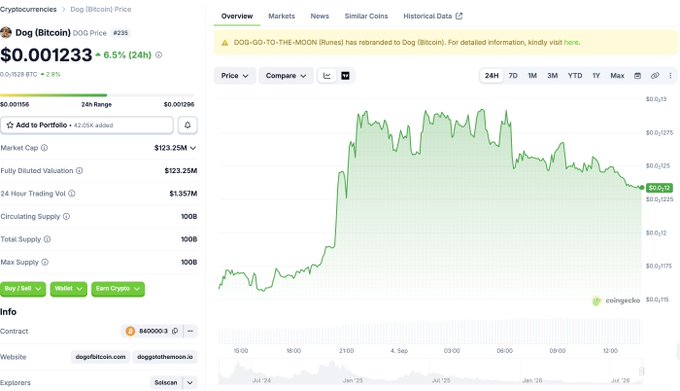
Task: Select the 1M time range
Action: pos(532,76)
